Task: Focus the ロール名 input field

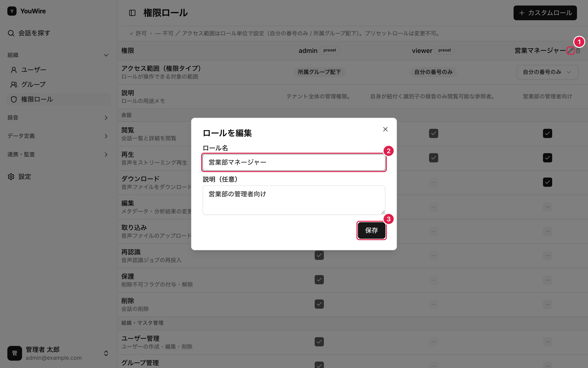Action: [294, 162]
